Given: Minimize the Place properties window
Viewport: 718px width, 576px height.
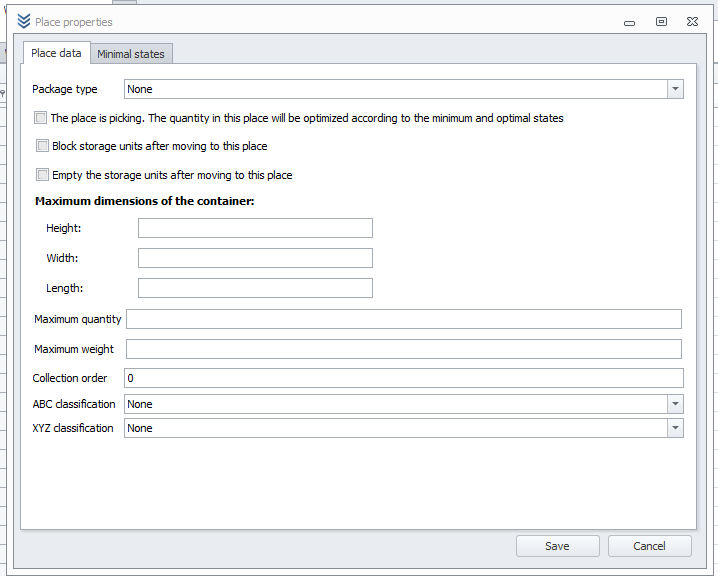Looking at the screenshot, I should [x=629, y=23].
